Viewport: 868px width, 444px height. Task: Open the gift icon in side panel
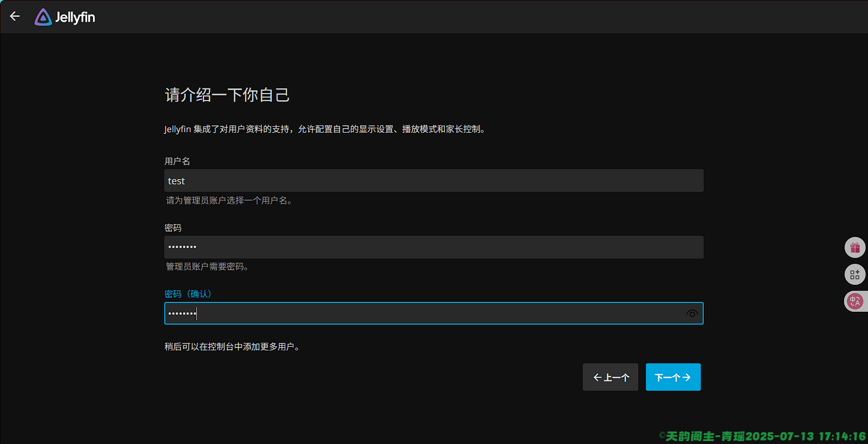pyautogui.click(x=855, y=247)
